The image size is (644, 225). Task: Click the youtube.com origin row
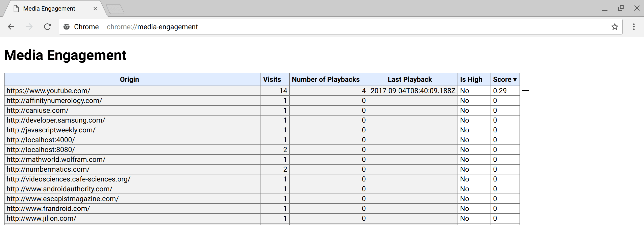tap(48, 91)
